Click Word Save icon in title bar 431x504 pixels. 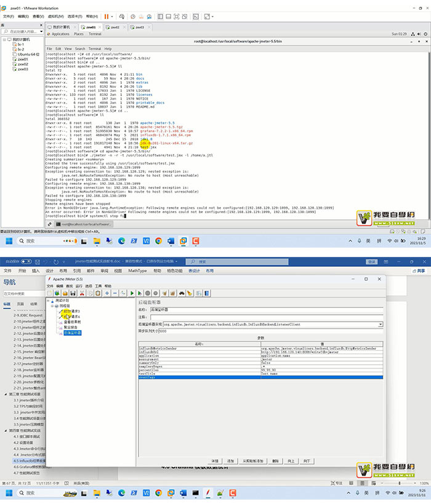(x=38, y=262)
